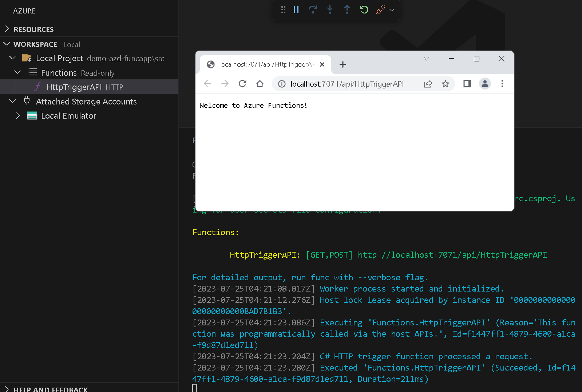Click the Functions list icon

coord(32,72)
